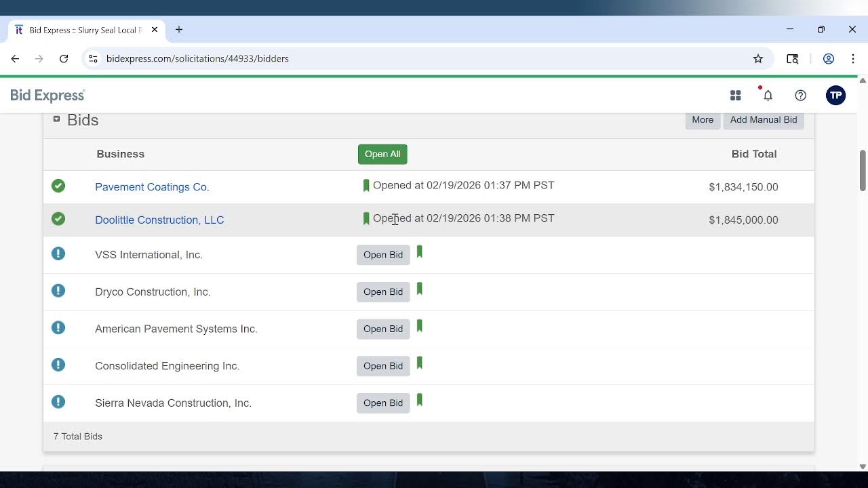
Task: Click the American Pavement Systems Inc. name
Action: click(176, 329)
